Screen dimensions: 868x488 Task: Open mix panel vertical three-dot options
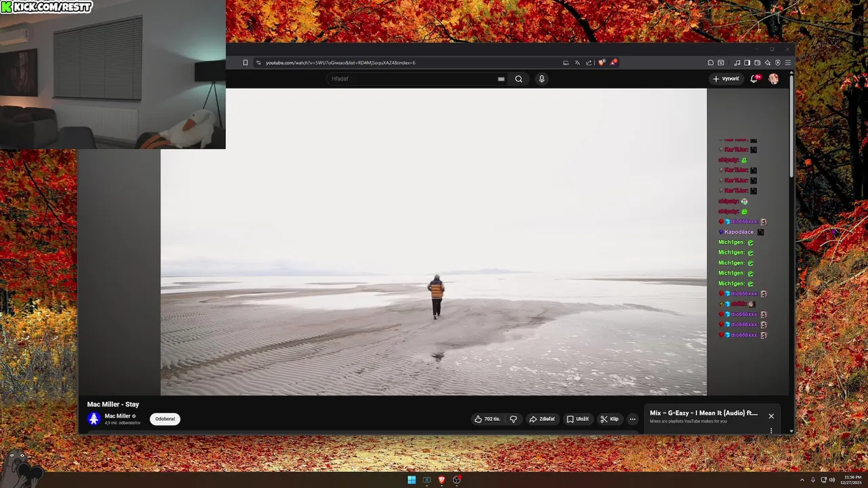pyautogui.click(x=771, y=430)
